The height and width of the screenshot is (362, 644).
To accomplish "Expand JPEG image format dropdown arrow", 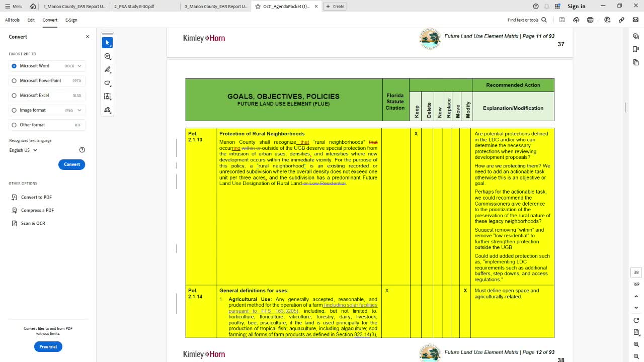I will pos(79,110).
